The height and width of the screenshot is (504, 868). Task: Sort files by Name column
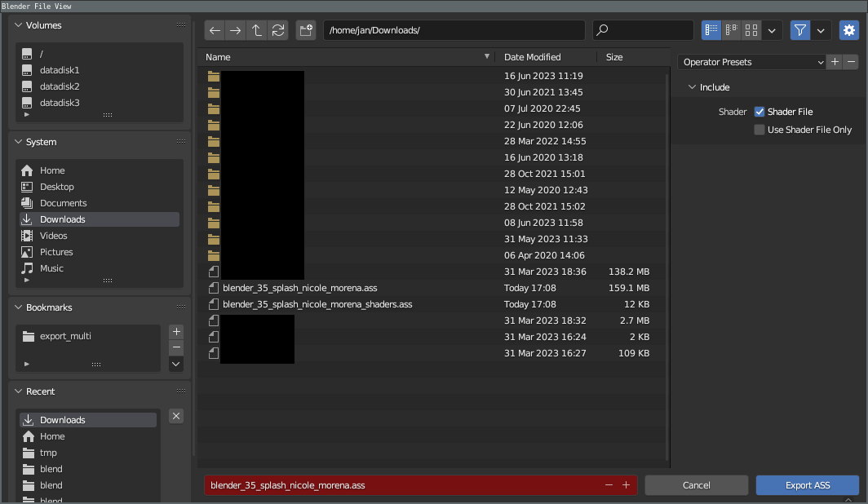[347, 57]
